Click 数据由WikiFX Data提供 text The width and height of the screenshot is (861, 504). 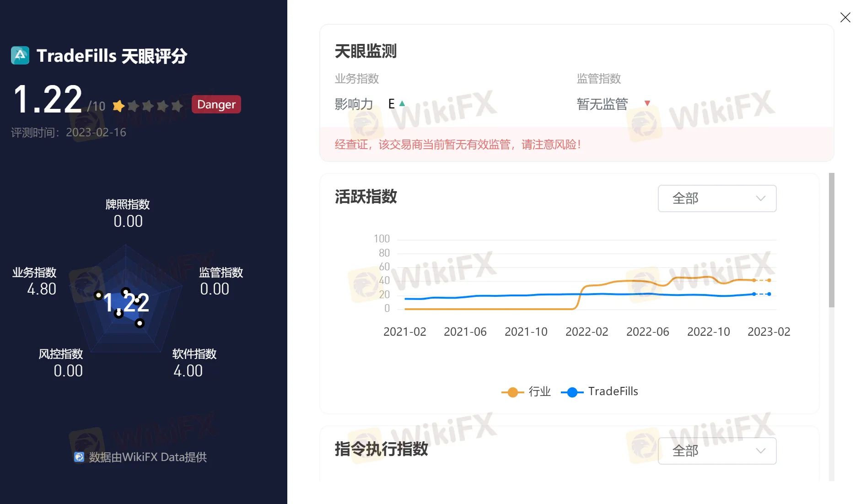point(148,457)
